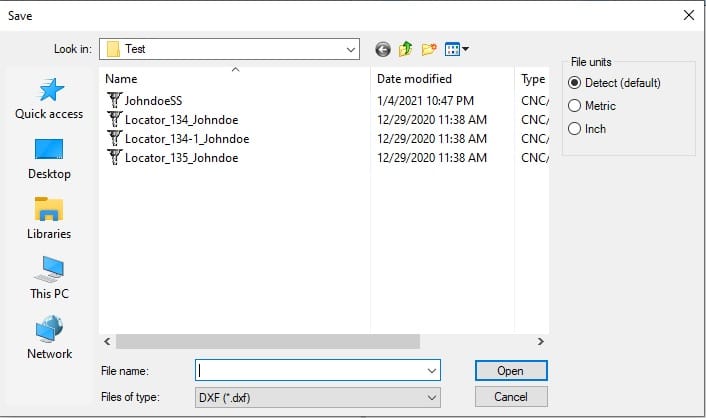Image resolution: width=706 pixels, height=418 pixels.
Task: Expand the Look in folder dropdown
Action: point(351,49)
